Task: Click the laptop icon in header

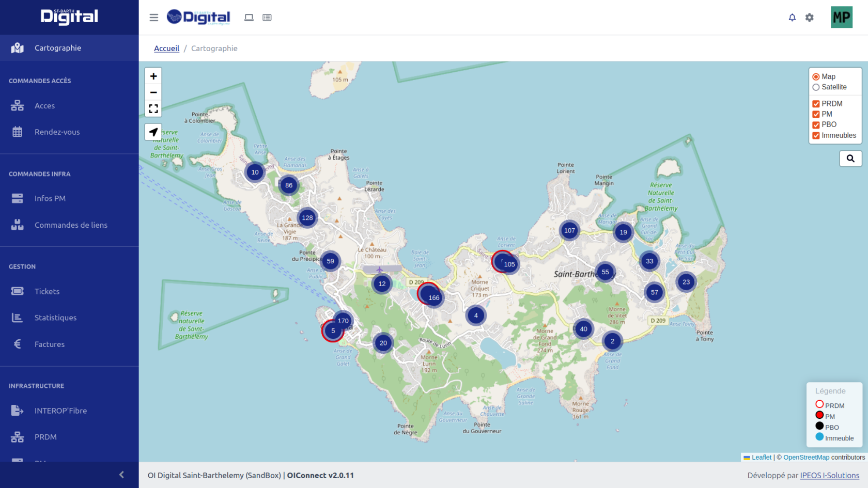Action: 249,18
